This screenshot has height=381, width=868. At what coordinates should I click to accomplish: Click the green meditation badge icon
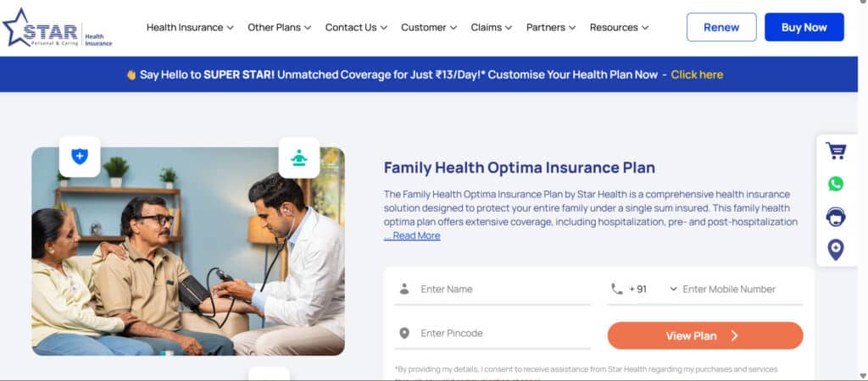click(x=299, y=157)
